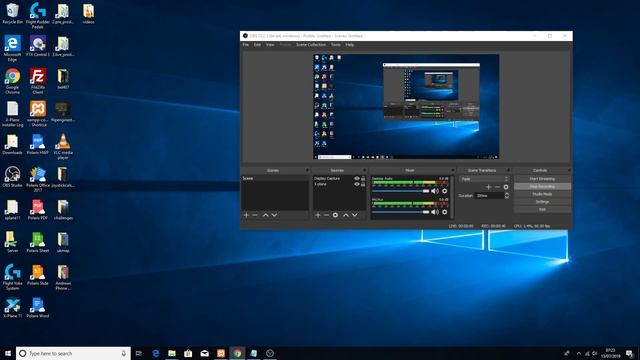The height and width of the screenshot is (360, 640).
Task: Remove the transition with the Scene Transitions minus icon
Action: (x=497, y=187)
